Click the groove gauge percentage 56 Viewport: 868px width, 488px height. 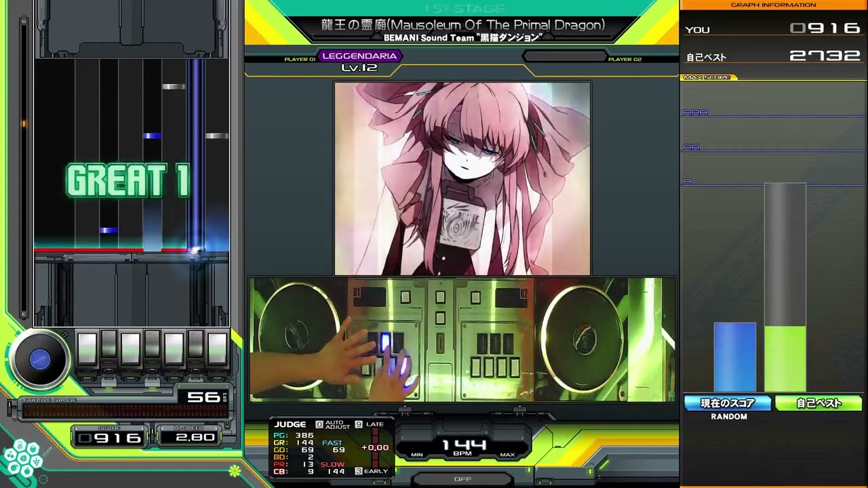coord(203,397)
